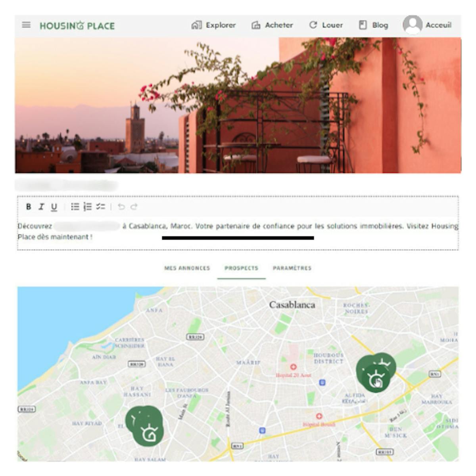Insert a numbered list
Viewport: 476px width, 476px height.
coord(88,207)
